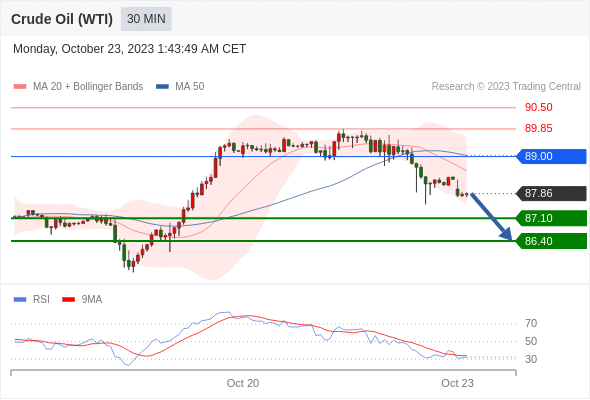Image resolution: width=590 pixels, height=400 pixels.
Task: Select the green 86.40 support tag
Action: click(x=551, y=241)
